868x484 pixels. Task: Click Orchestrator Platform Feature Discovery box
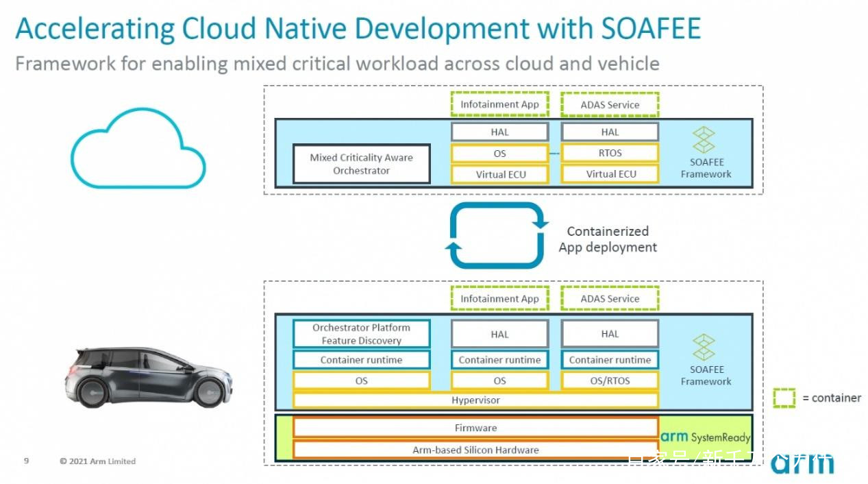click(361, 334)
